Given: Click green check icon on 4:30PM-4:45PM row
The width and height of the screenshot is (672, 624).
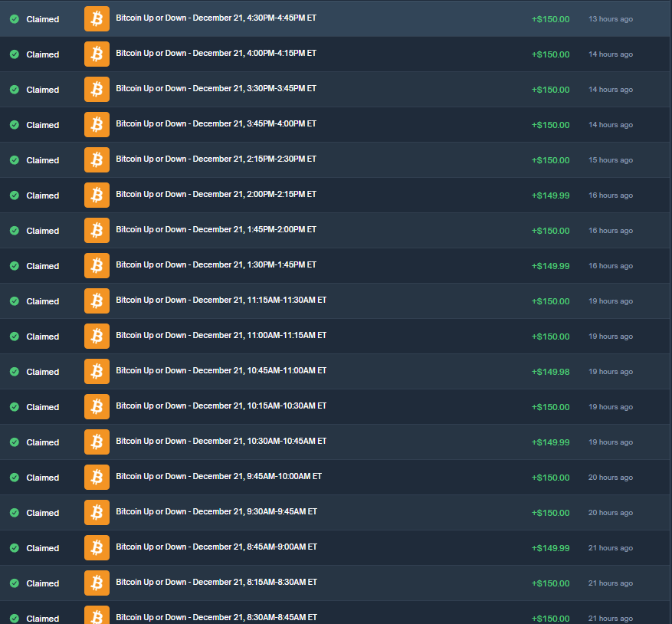Looking at the screenshot, I should point(15,19).
